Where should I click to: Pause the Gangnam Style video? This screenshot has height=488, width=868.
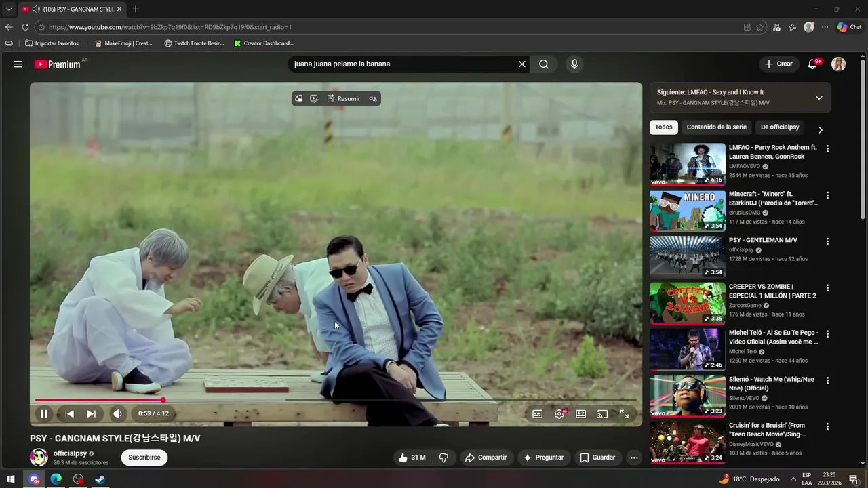coord(44,413)
